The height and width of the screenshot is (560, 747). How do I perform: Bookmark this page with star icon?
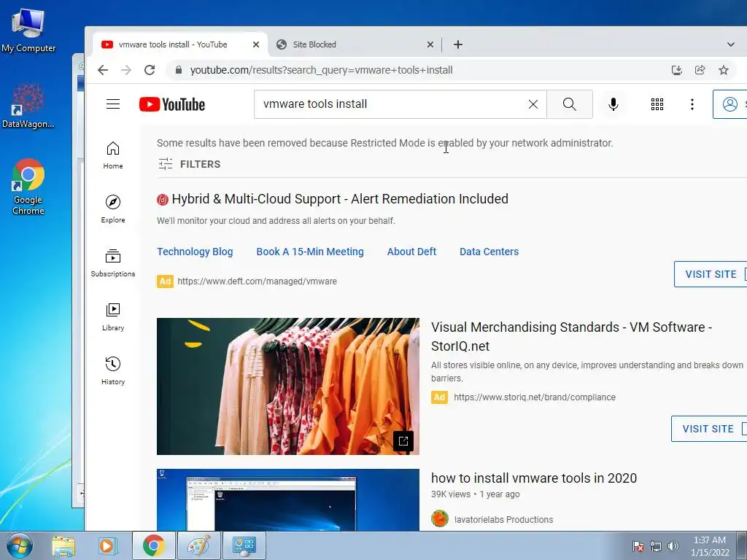[723, 70]
